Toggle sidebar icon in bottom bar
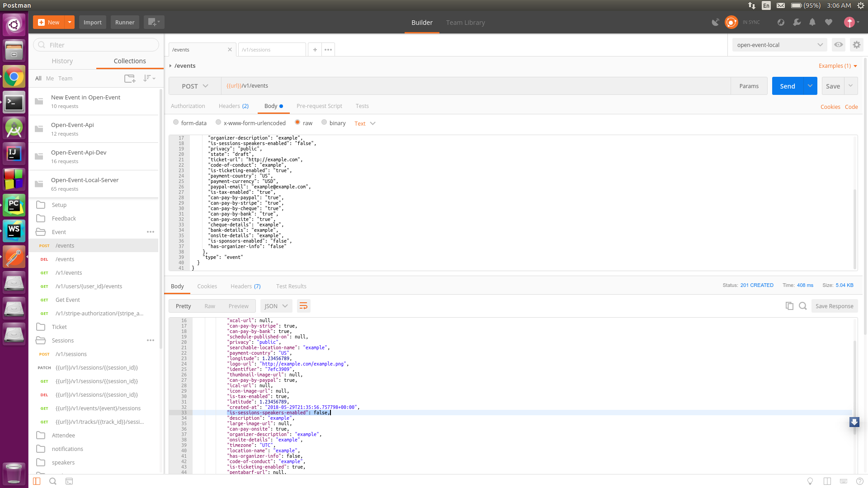The image size is (868, 488). [37, 481]
